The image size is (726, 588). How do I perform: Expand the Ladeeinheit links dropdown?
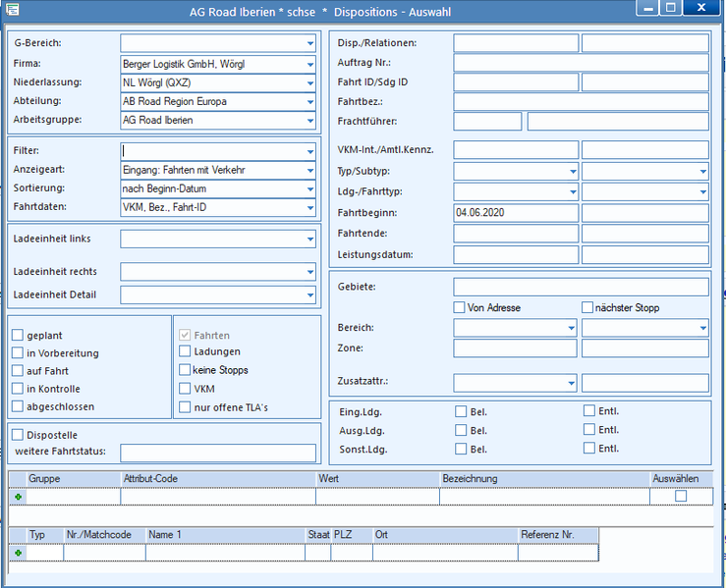[x=310, y=240]
